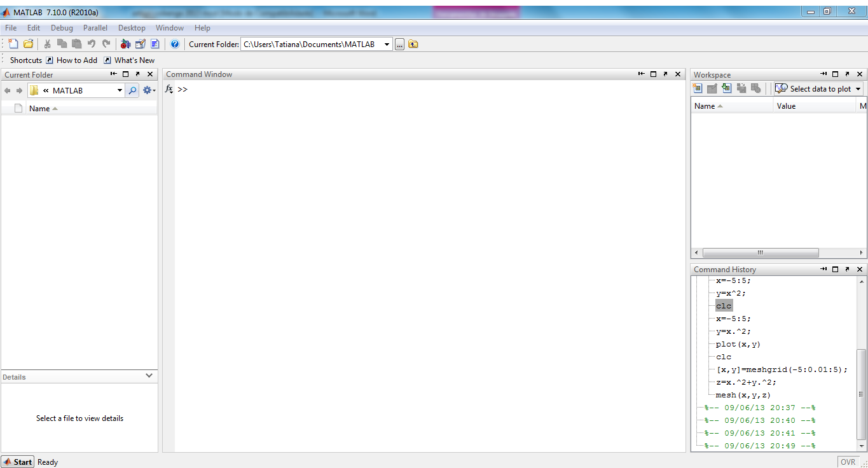
Task: Select mesh(x,y,z) in Command History
Action: tap(743, 395)
